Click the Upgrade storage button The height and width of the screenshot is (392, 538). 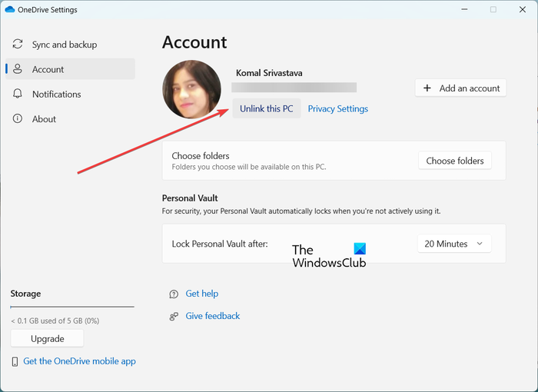pos(48,338)
